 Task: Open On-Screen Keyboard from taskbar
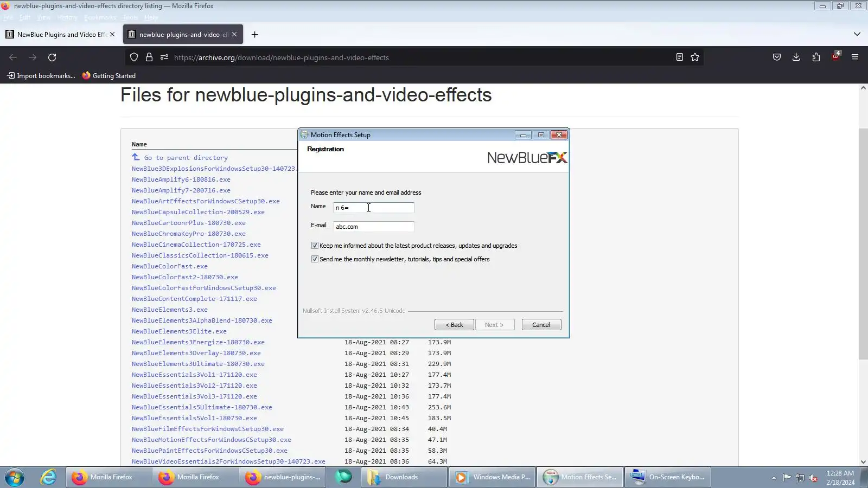tap(668, 477)
